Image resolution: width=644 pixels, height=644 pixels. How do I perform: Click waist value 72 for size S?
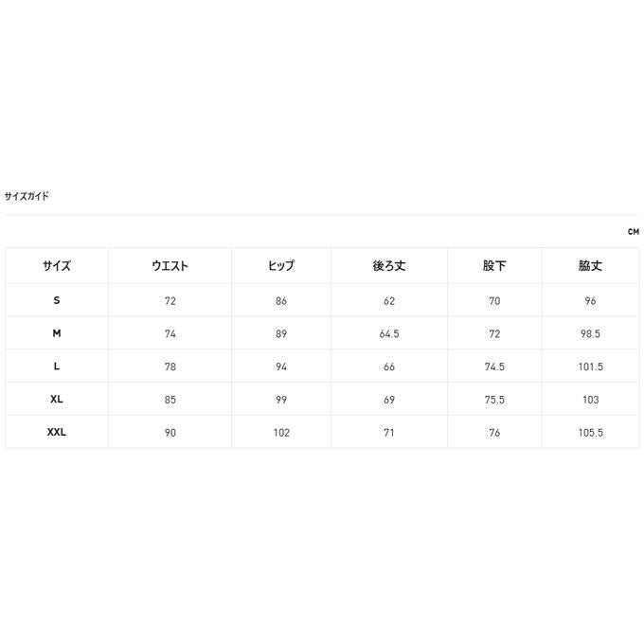(170, 301)
